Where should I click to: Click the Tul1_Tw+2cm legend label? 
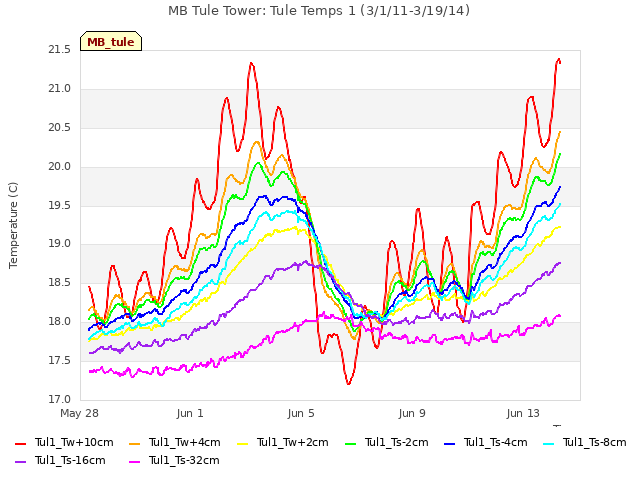[x=292, y=442]
